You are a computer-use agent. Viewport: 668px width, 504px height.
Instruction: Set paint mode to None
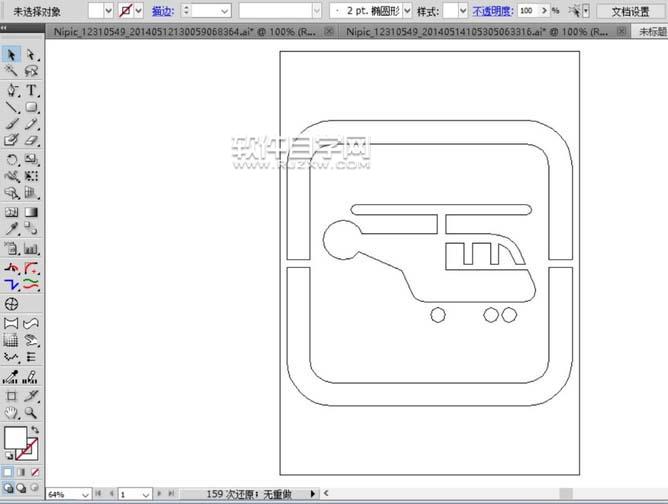click(35, 472)
